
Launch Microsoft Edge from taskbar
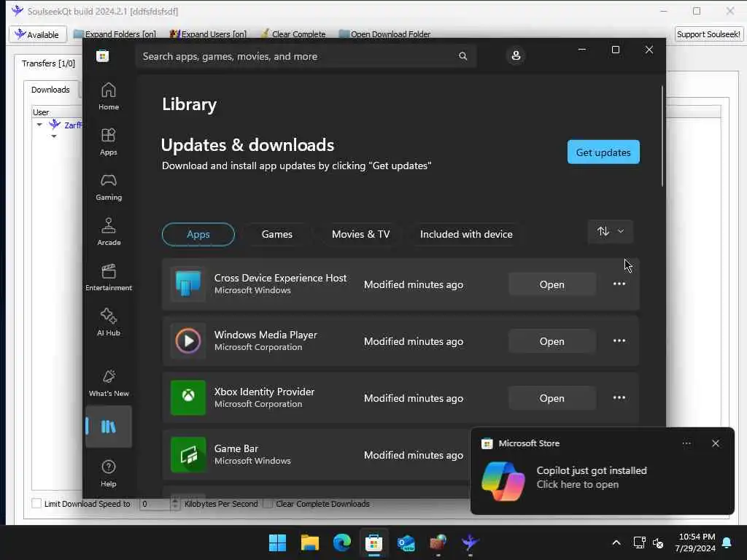(342, 542)
